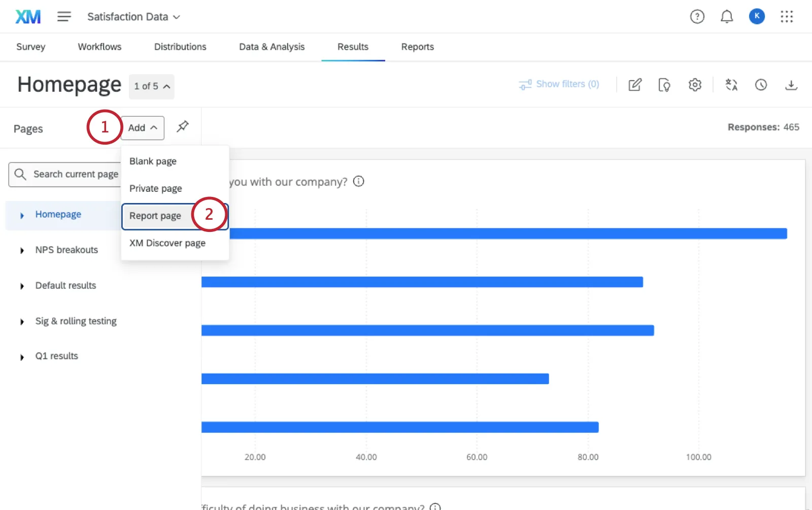Switch to the Distributions tab

click(x=180, y=47)
